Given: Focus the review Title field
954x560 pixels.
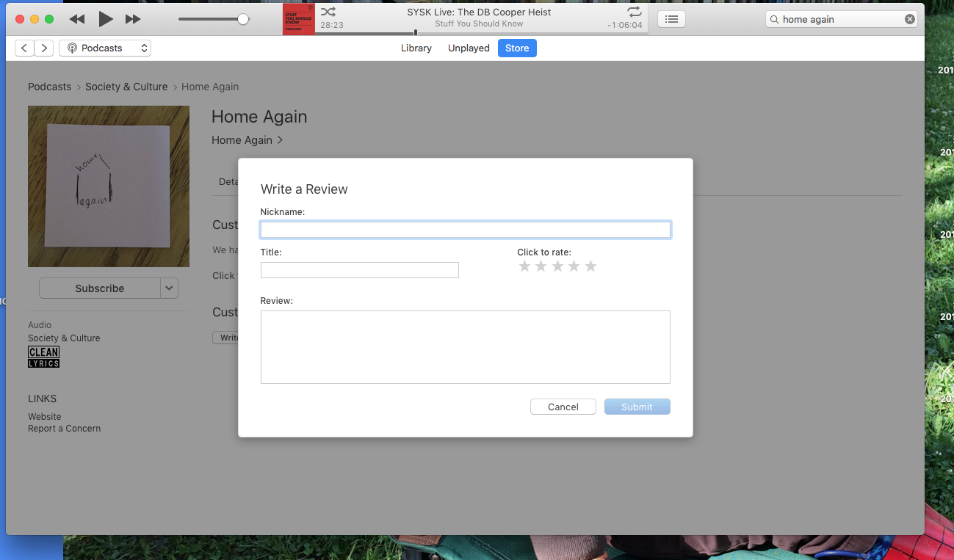Looking at the screenshot, I should coord(360,270).
